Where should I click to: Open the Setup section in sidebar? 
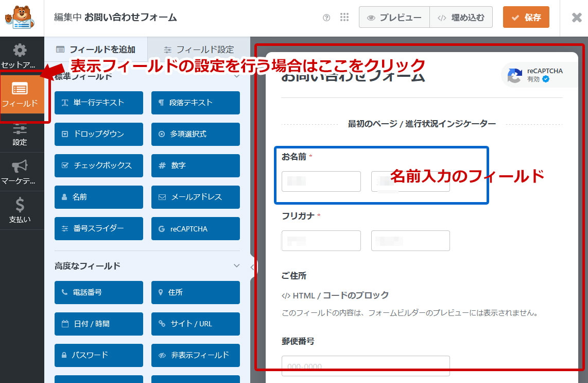click(x=20, y=56)
